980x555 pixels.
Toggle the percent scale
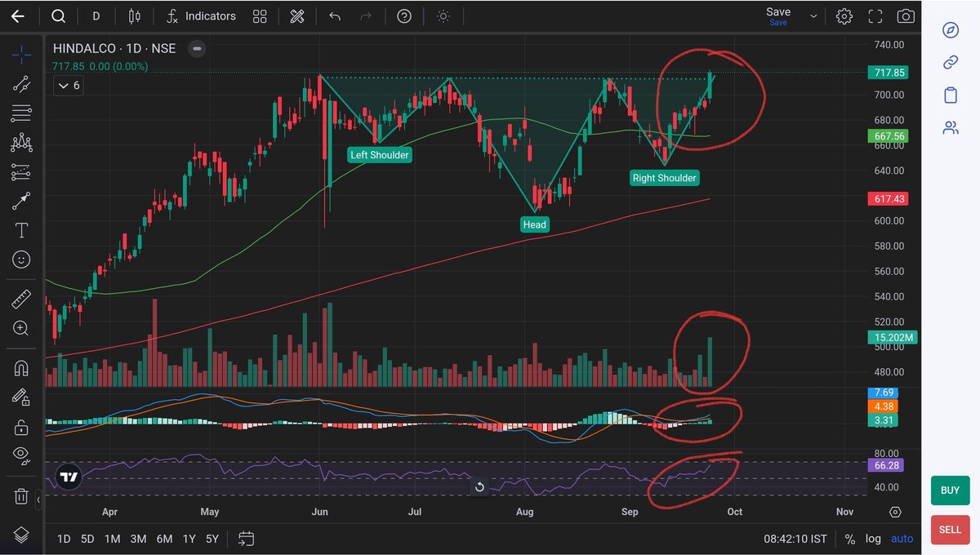(850, 539)
